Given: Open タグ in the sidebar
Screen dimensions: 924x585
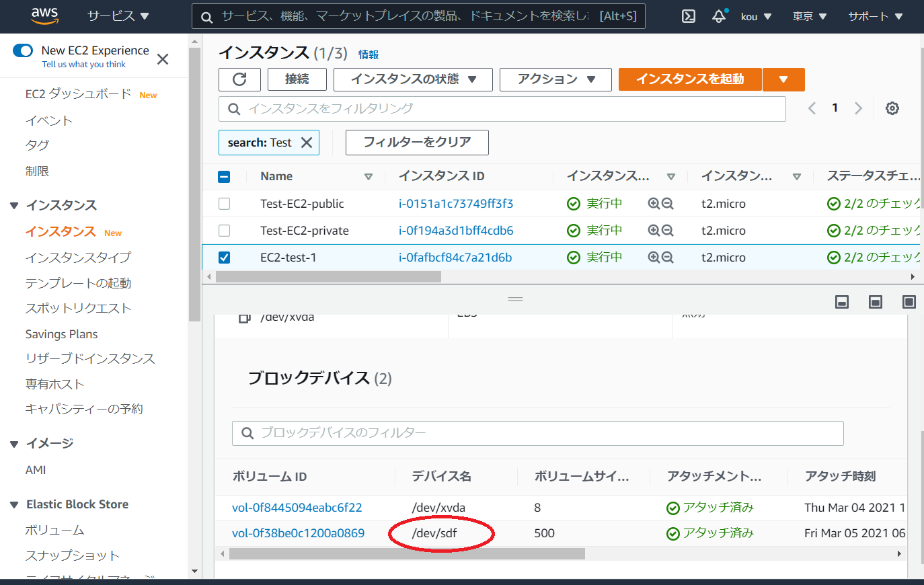Looking at the screenshot, I should point(37,145).
